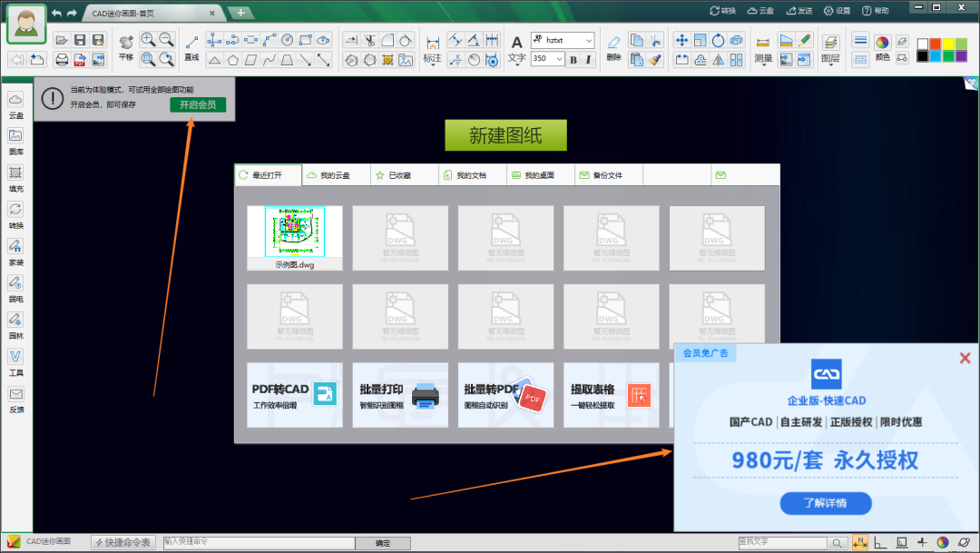
Task: Focus the quick command input field
Action: pos(259,542)
